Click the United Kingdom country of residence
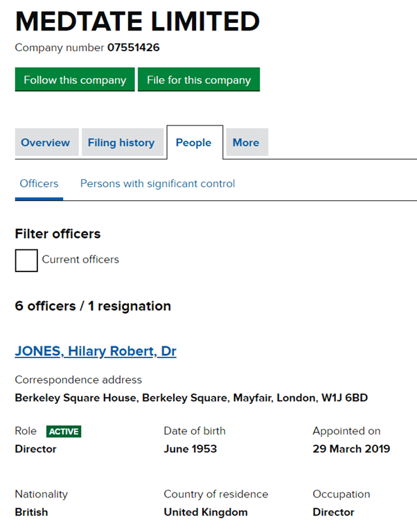The width and height of the screenshot is (417, 532). point(206,513)
